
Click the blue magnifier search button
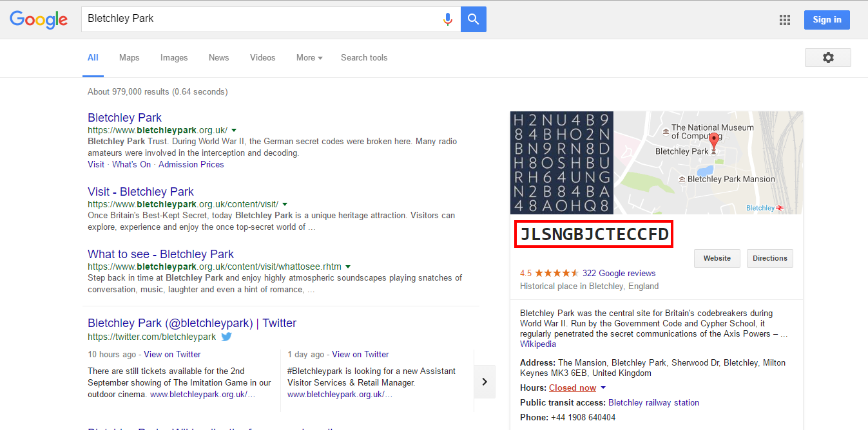[474, 19]
